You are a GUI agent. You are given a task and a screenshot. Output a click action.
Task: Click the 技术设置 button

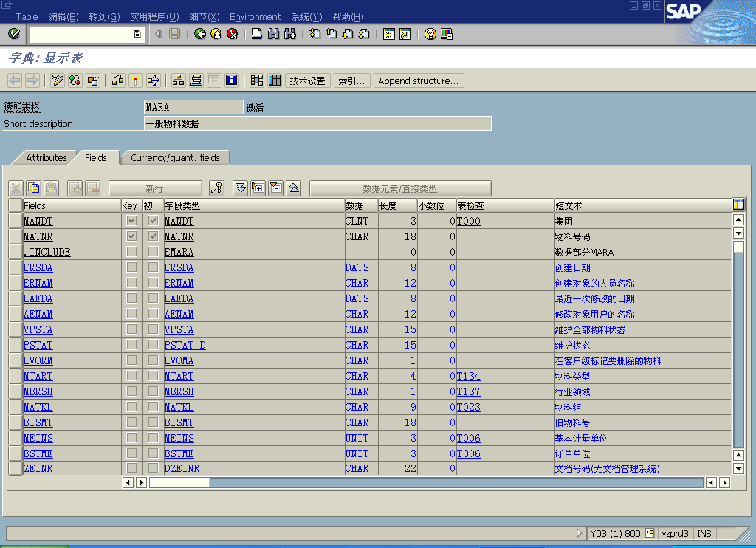pos(307,81)
